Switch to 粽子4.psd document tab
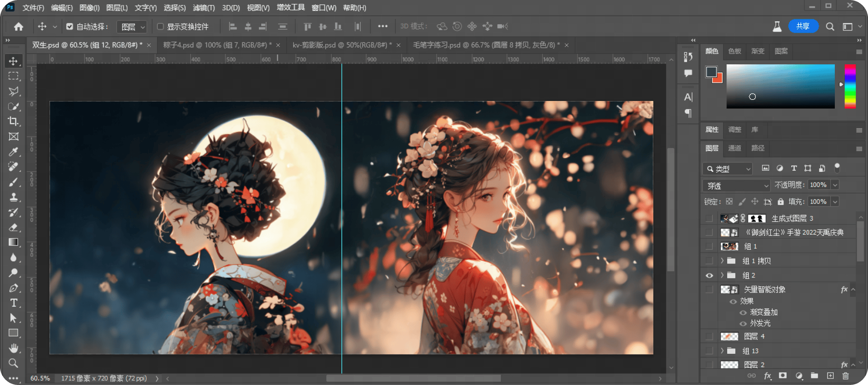The width and height of the screenshot is (868, 385). pos(217,45)
